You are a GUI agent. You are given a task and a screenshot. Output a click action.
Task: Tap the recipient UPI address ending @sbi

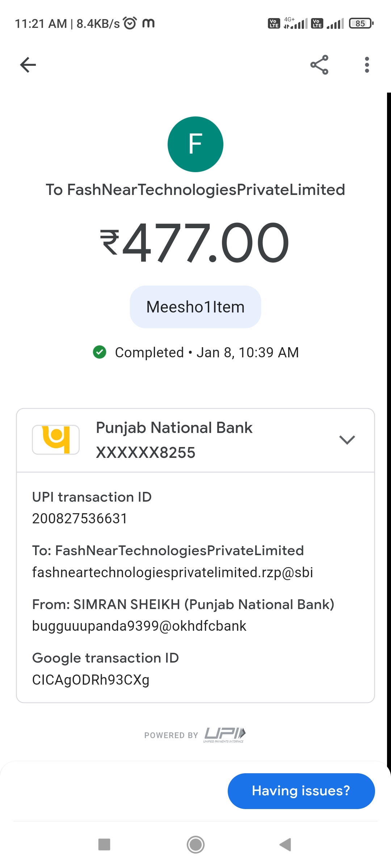click(x=172, y=573)
